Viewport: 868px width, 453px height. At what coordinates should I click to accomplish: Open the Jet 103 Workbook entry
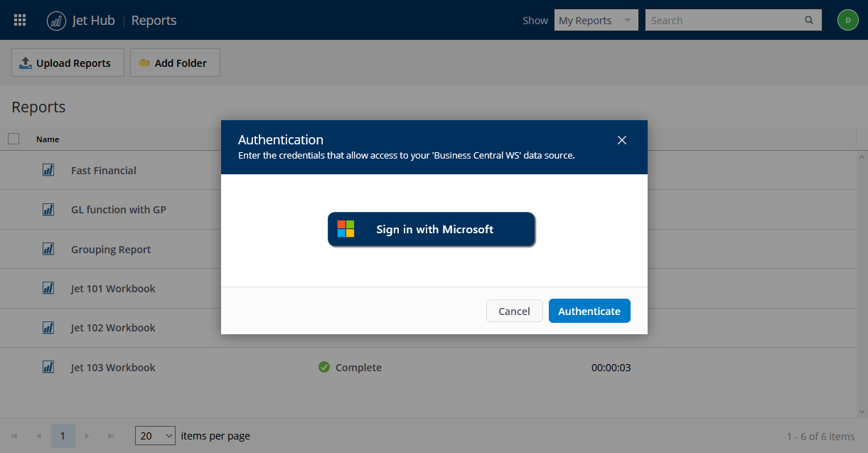113,368
